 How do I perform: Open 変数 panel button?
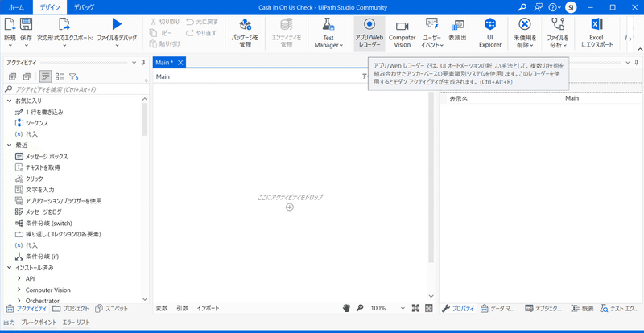point(162,308)
